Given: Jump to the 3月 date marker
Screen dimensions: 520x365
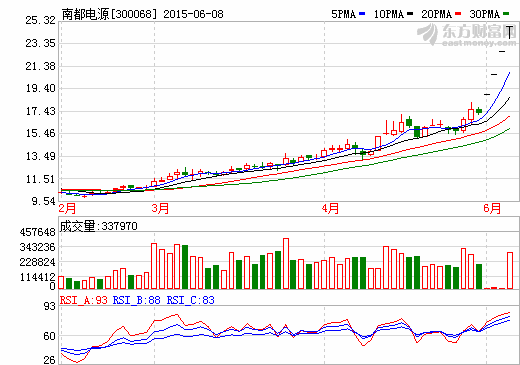Looking at the screenshot, I should tap(160, 209).
